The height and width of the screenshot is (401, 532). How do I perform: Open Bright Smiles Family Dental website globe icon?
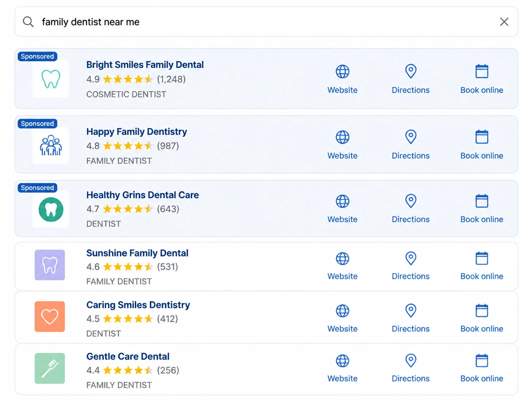pos(343,72)
